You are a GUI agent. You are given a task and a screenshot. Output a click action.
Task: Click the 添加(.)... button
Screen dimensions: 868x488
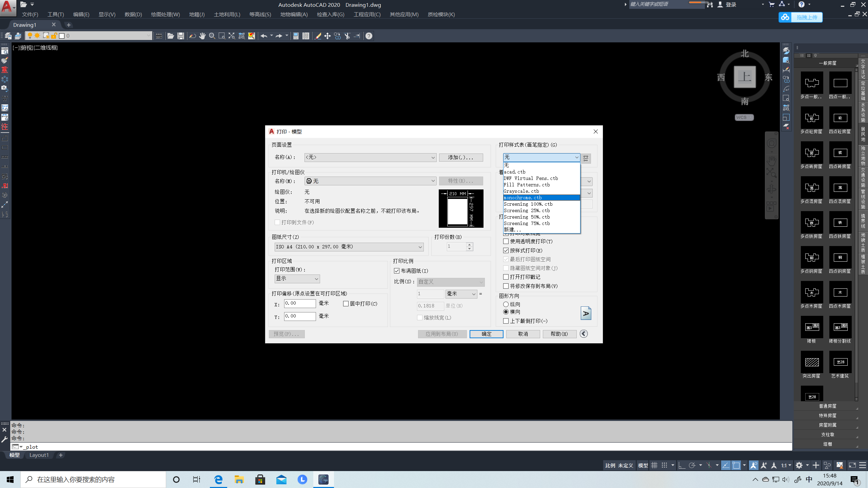tap(461, 157)
